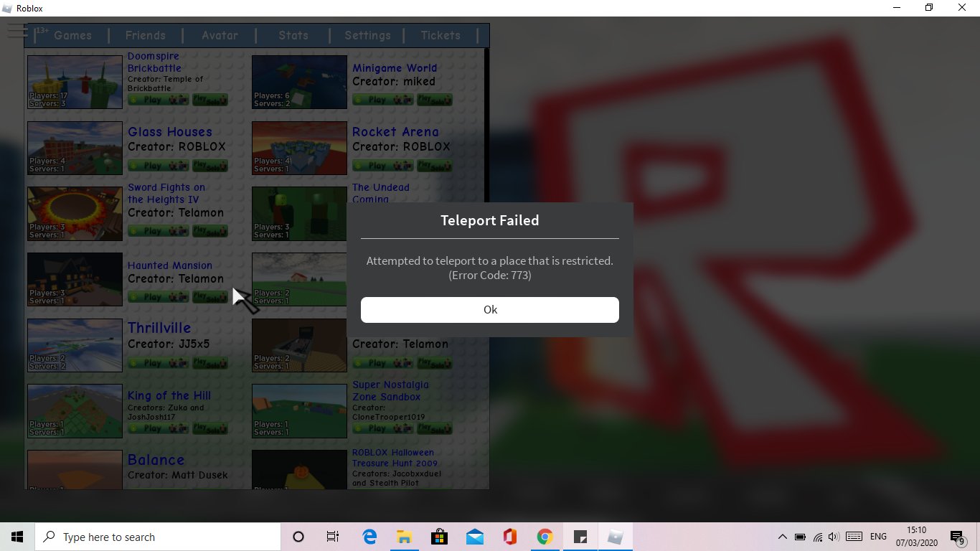Viewport: 980px width, 551px height.
Task: Click Play Solo for Haunted Mansion
Action: coord(210,297)
